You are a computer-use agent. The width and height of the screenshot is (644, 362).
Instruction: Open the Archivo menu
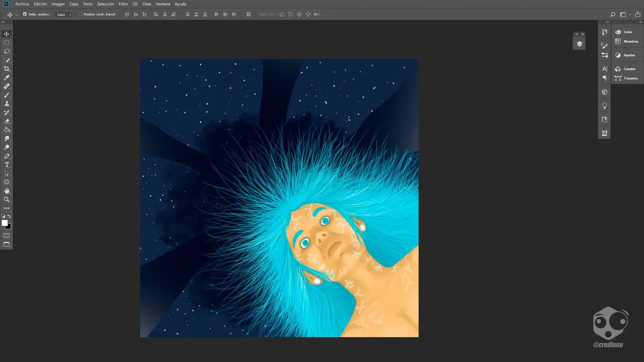(22, 4)
